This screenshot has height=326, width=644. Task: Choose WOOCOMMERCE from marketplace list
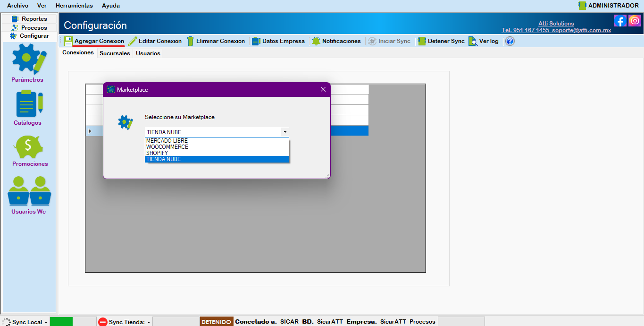click(x=167, y=147)
